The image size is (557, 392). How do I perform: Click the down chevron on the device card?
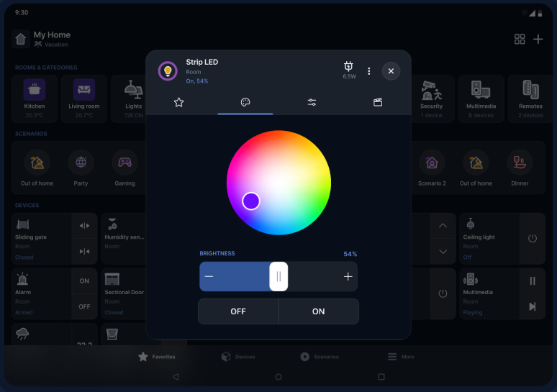tap(443, 252)
